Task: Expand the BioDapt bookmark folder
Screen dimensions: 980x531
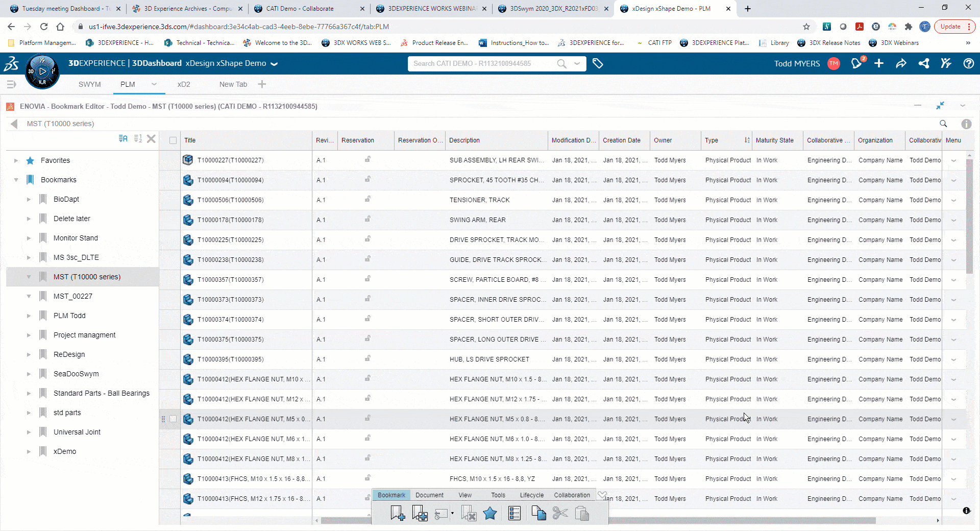Action: point(29,199)
